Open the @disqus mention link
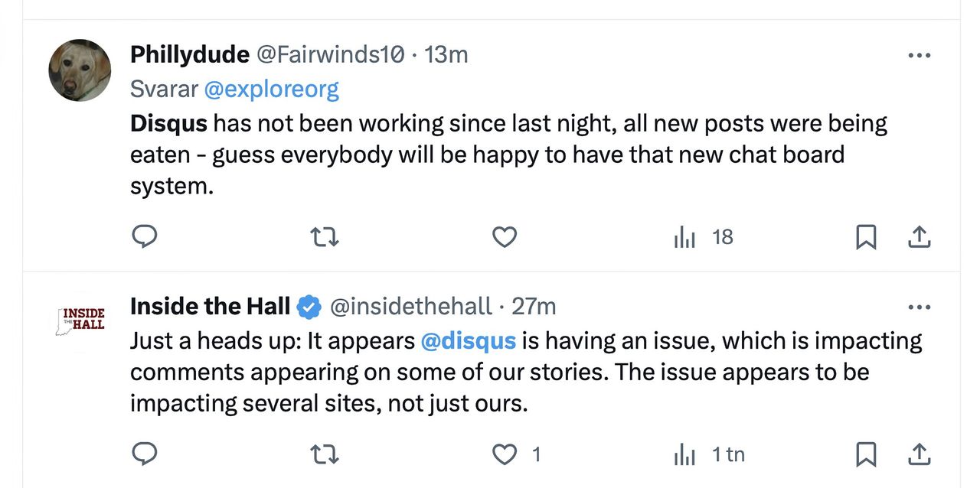 tap(468, 340)
